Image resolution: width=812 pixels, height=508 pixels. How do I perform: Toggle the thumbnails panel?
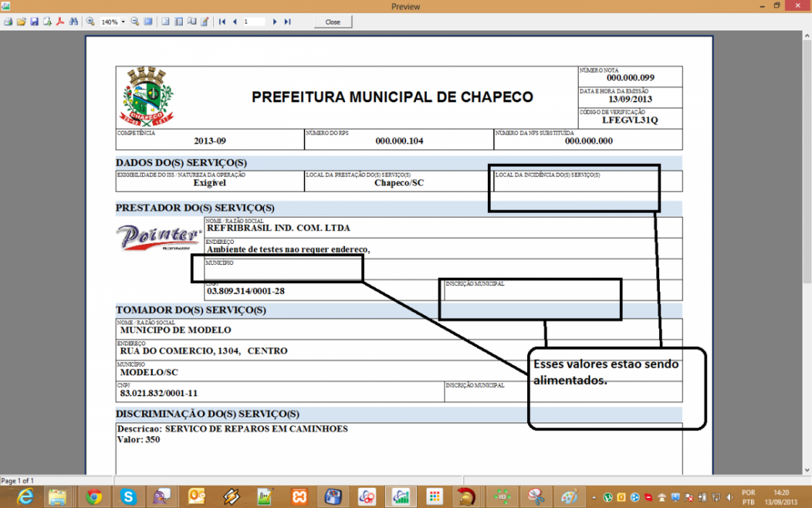[178, 22]
